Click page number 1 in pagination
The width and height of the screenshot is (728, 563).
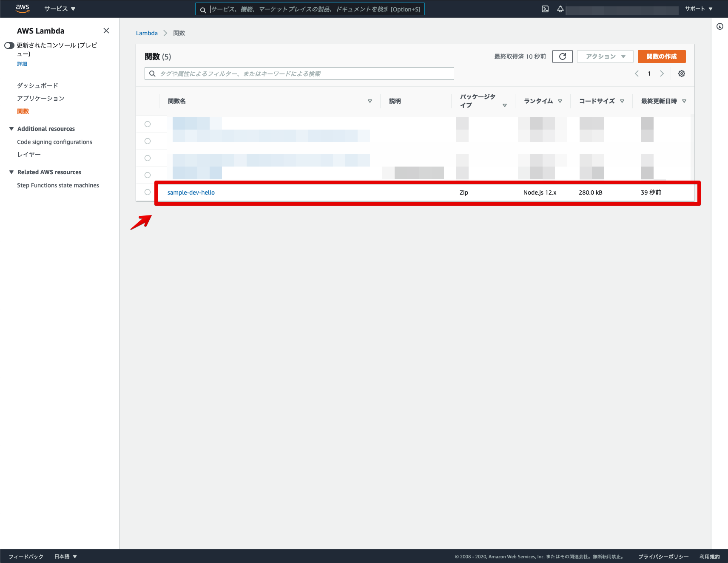(x=649, y=74)
